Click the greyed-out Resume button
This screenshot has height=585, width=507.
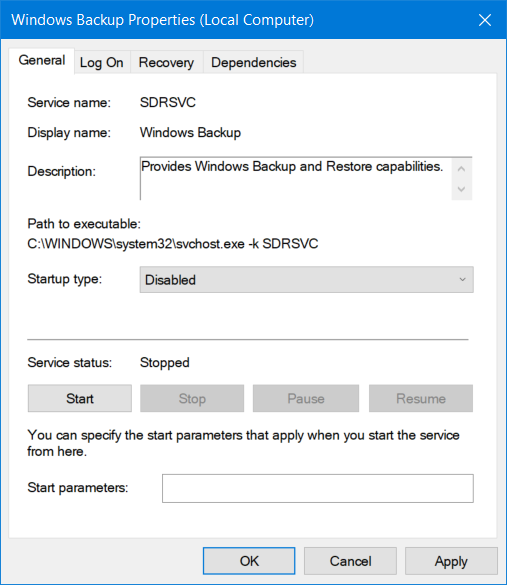pos(421,398)
